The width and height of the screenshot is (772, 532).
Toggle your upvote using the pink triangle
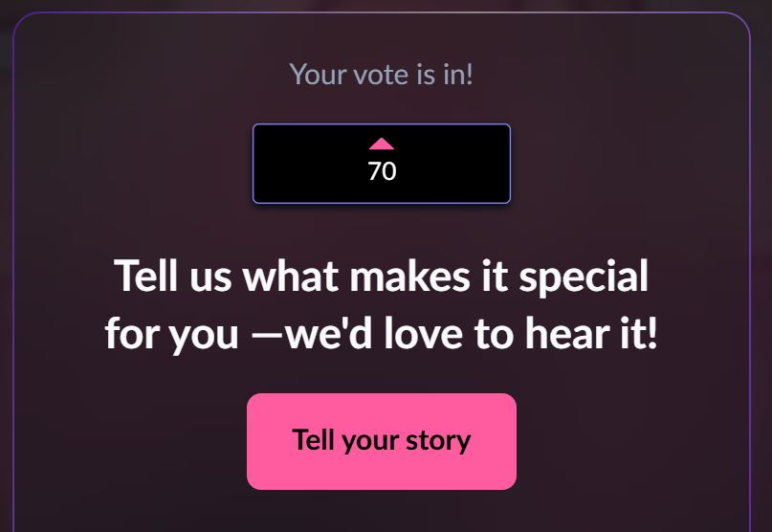[x=382, y=144]
